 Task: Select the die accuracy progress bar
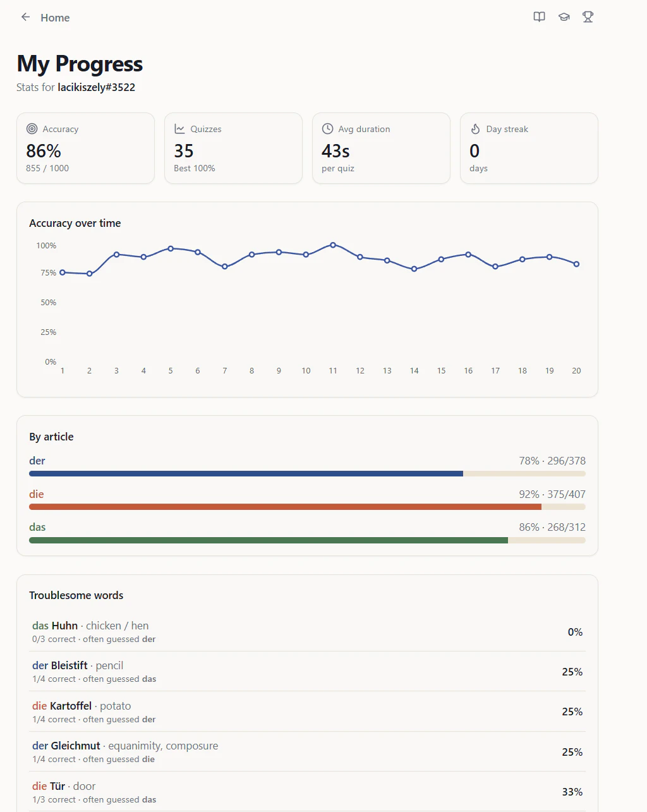307,507
